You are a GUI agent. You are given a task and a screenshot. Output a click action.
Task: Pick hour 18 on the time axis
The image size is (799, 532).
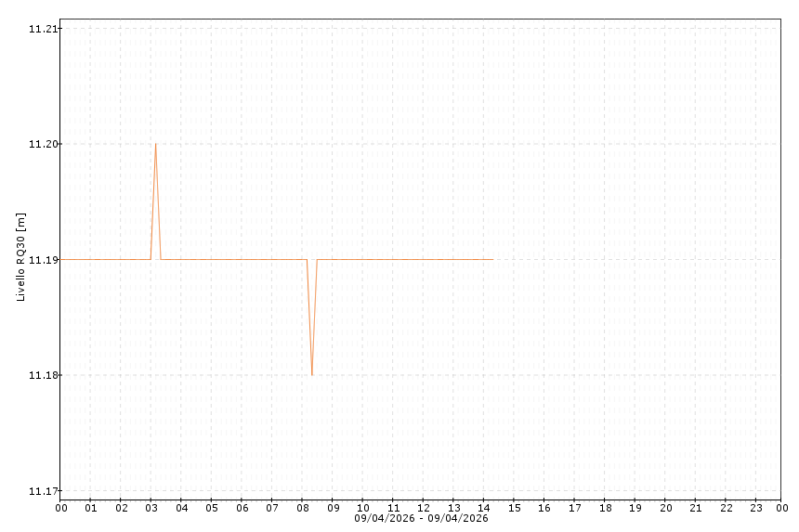click(605, 508)
